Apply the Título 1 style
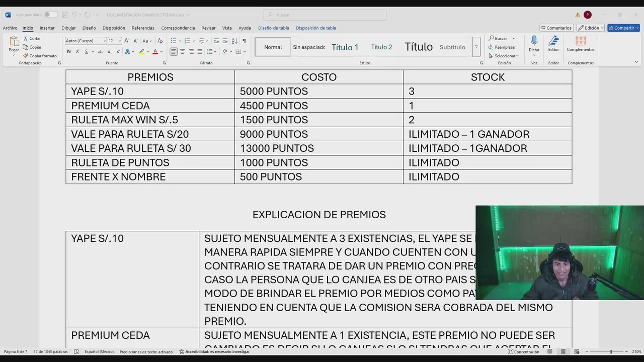644x362 pixels. pos(345,47)
